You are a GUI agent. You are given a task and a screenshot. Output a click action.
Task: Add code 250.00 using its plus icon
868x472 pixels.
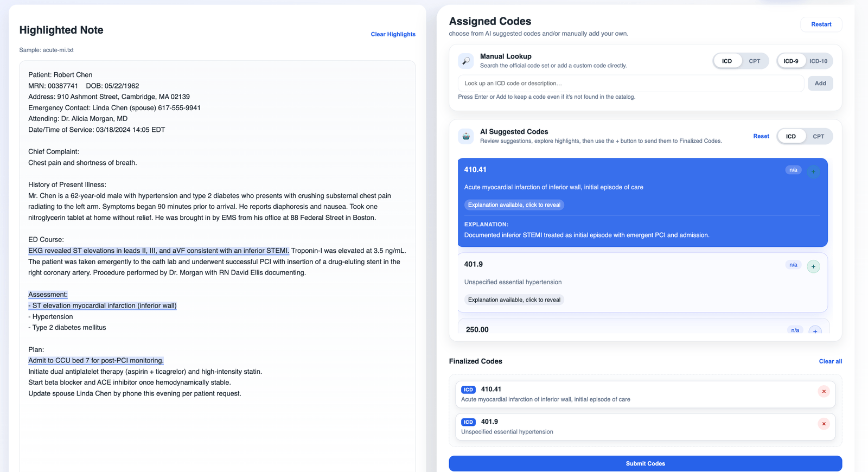point(815,330)
